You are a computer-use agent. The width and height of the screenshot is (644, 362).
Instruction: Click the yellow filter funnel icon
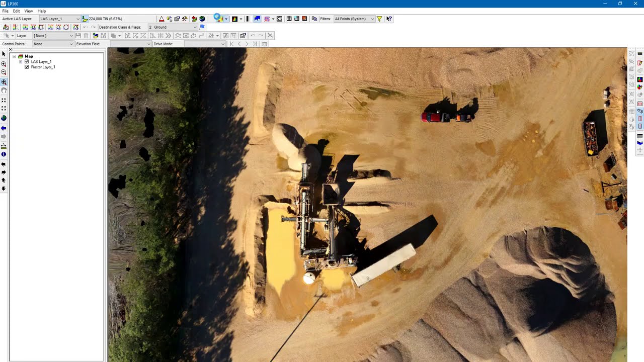(x=380, y=19)
